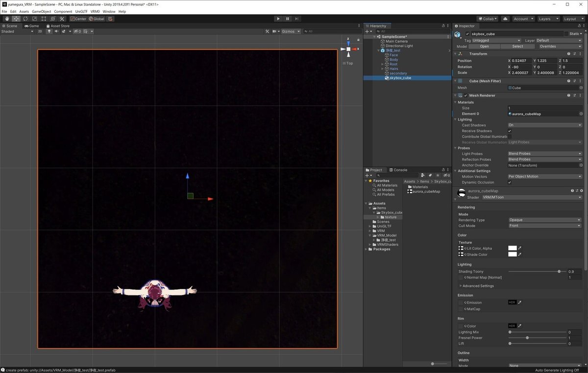The width and height of the screenshot is (588, 373).
Task: Toggle Receive Shadows checkbox
Action: click(510, 131)
